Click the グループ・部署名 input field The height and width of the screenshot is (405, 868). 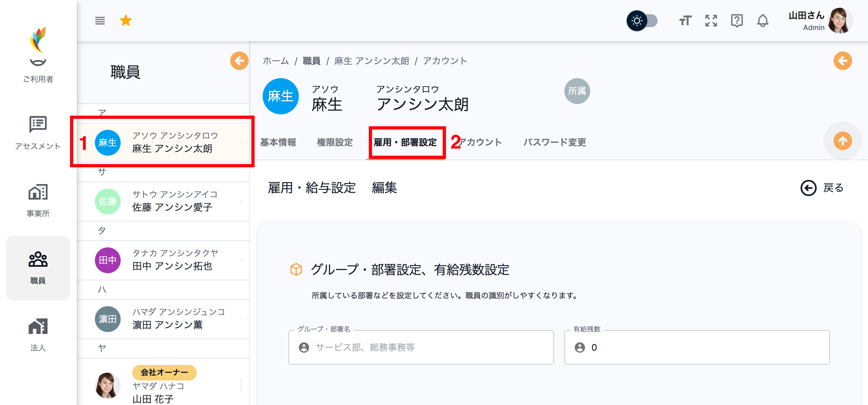[420, 347]
